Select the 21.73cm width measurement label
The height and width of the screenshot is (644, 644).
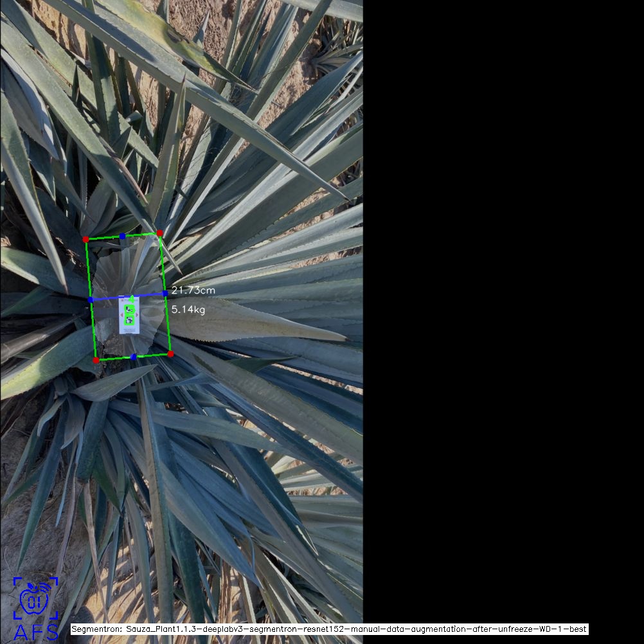[193, 291]
